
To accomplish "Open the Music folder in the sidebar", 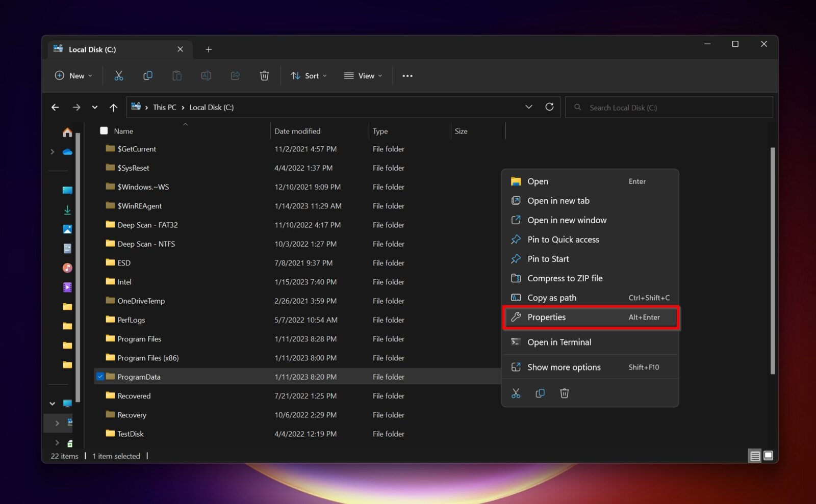I will tap(67, 268).
